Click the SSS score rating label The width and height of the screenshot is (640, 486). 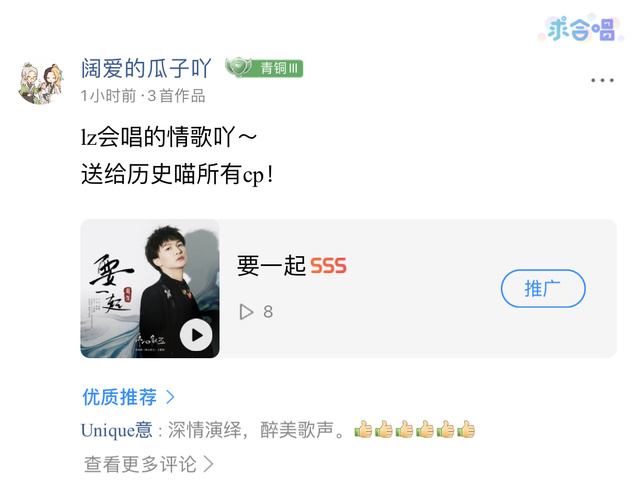point(328,266)
